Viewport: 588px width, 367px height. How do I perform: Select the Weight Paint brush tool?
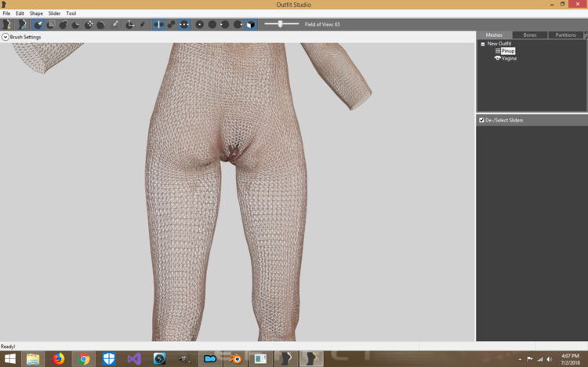click(114, 24)
